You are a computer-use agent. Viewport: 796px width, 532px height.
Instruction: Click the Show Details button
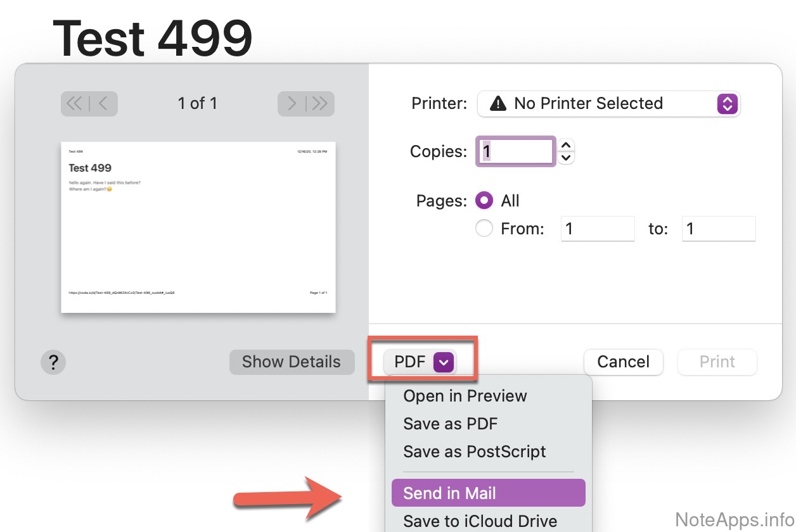coord(292,362)
